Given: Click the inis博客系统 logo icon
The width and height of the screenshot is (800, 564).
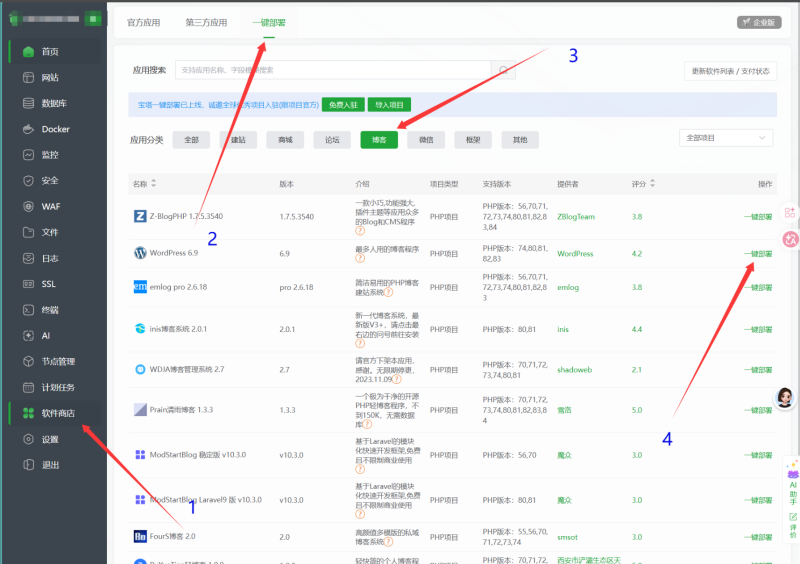Looking at the screenshot, I should click(140, 329).
